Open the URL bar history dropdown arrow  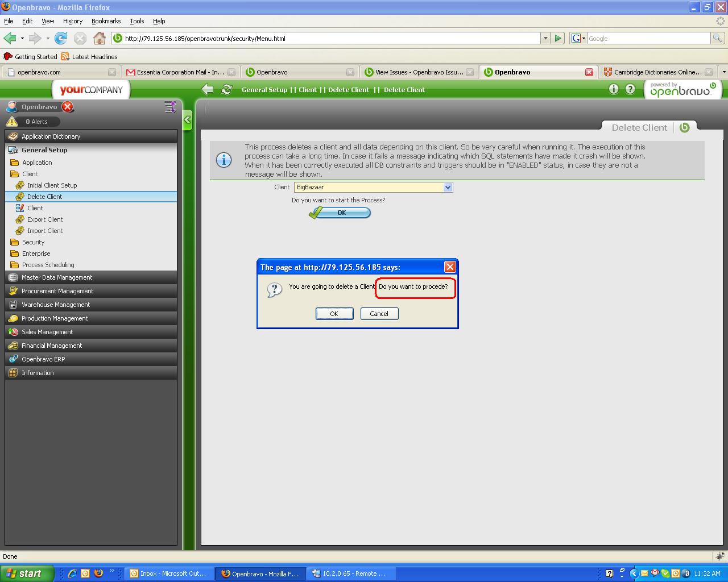pos(545,38)
